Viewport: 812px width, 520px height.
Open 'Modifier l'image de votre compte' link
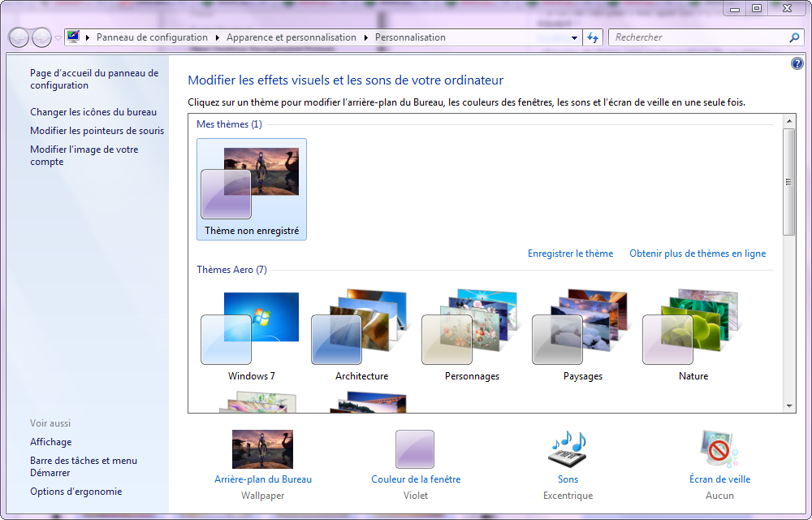[x=84, y=155]
